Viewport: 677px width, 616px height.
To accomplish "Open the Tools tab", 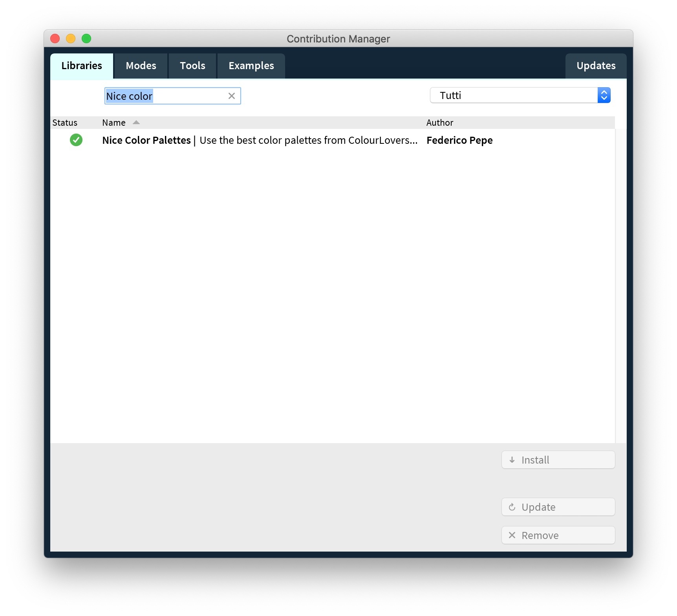I will [192, 66].
